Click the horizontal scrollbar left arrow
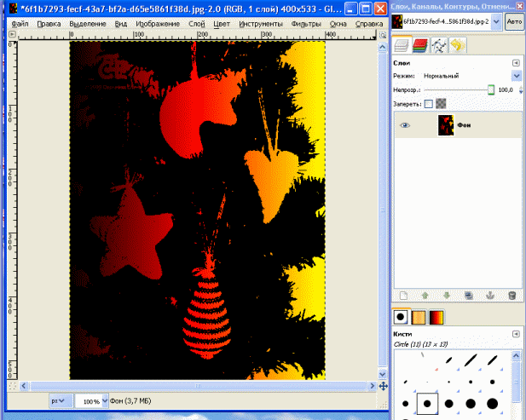This screenshot has height=420, width=526. pos(24,386)
